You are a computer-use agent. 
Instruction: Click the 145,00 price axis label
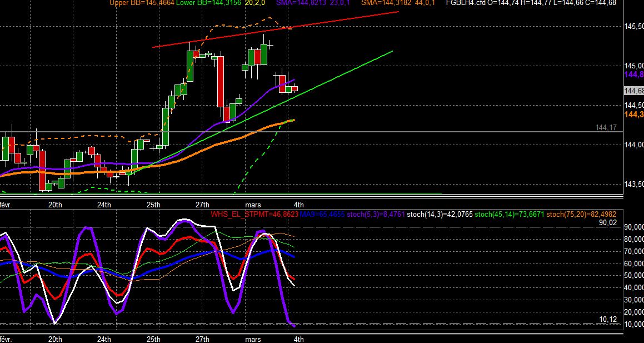point(634,66)
